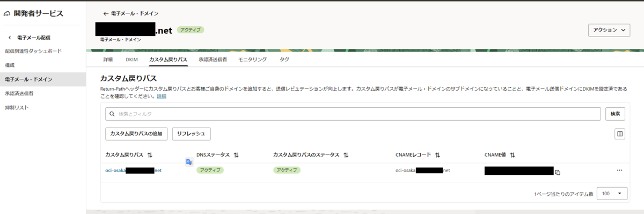Click the translate icon near DNSステータス
Viewport: 644px width, 214px height.
(x=189, y=162)
